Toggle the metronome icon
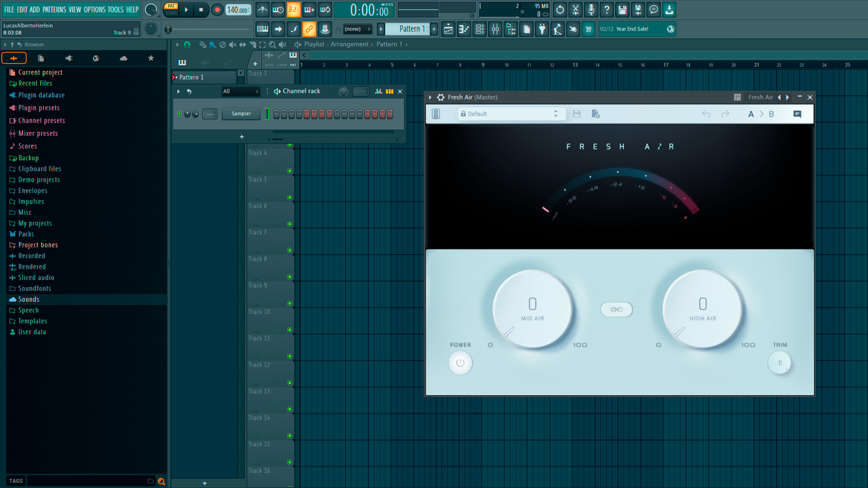Screen dimensions: 868x488 point(262,10)
